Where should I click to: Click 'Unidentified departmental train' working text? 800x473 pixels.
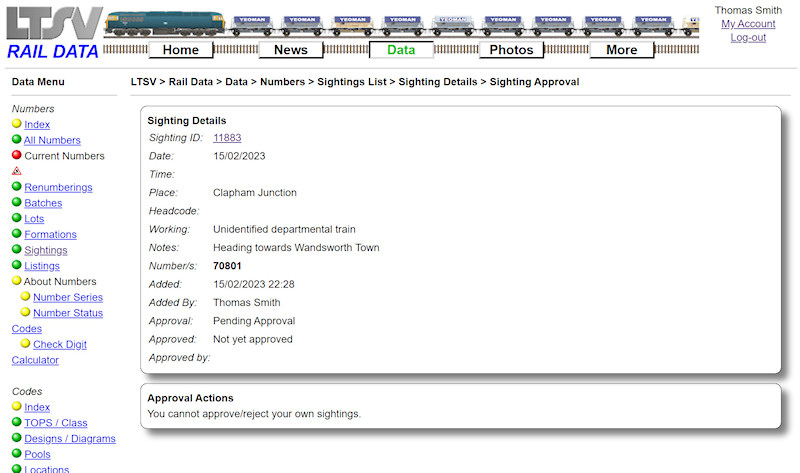coord(284,230)
